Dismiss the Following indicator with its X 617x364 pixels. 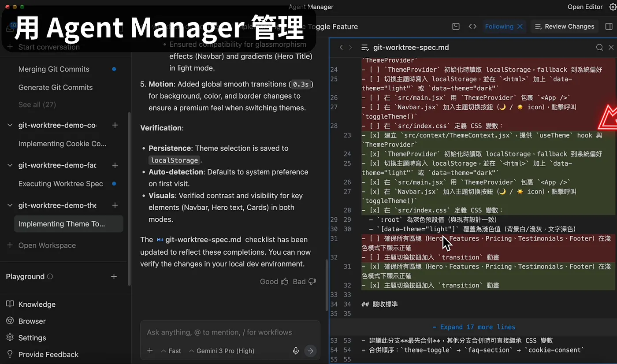520,26
